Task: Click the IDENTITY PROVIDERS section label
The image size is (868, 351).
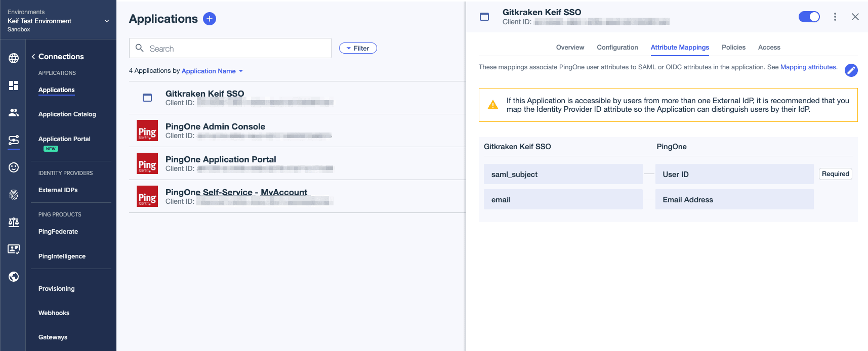Action: coord(66,173)
